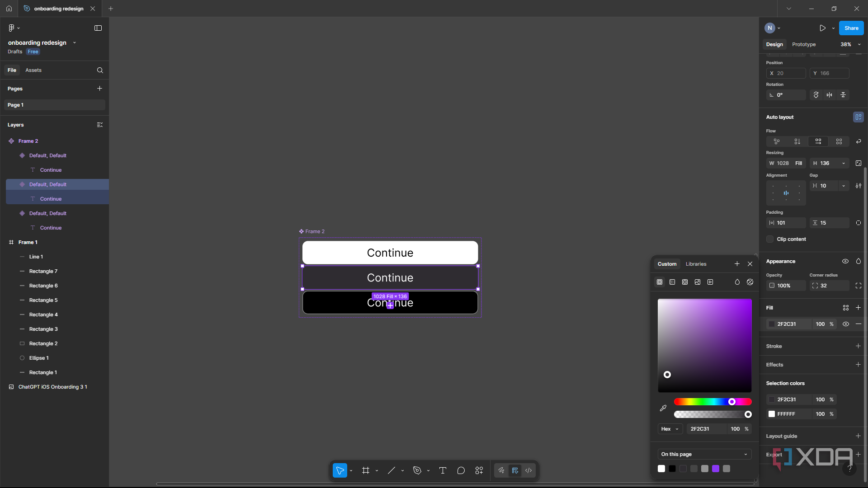Click the hex value field 2F2C31 in picker
This screenshot has width=868, height=488.
tap(706, 429)
